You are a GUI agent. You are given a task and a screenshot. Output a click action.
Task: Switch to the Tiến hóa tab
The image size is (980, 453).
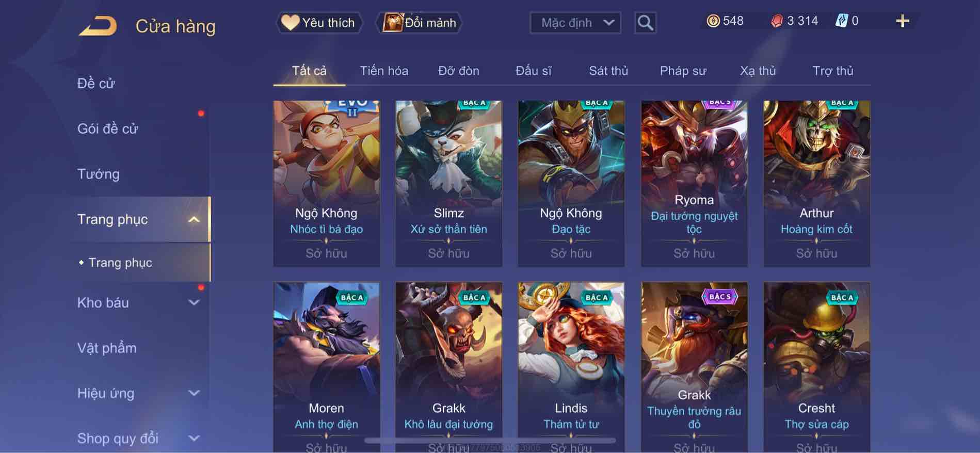coord(384,71)
